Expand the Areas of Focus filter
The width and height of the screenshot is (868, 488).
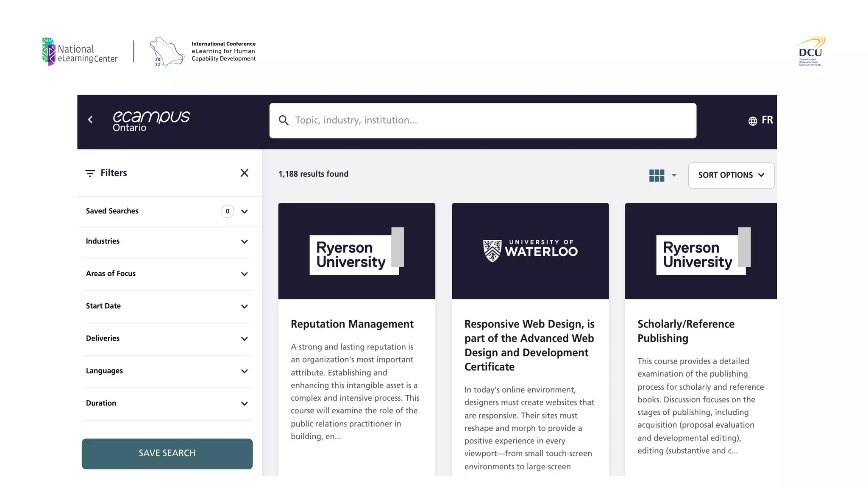244,274
